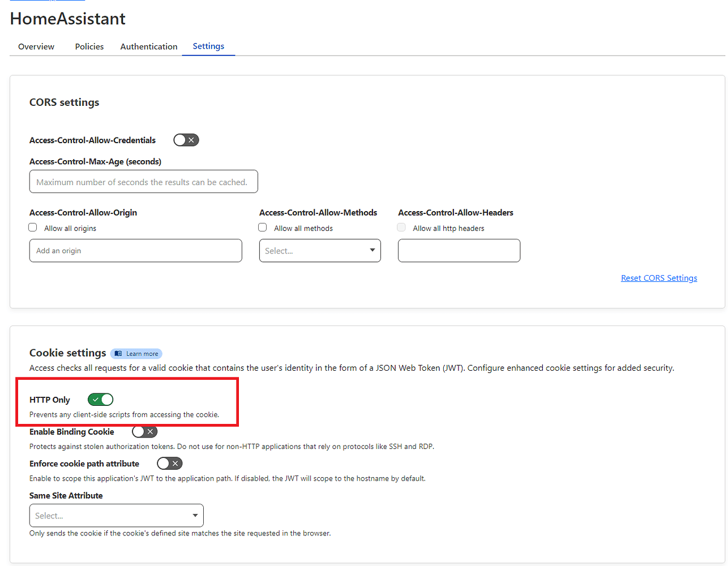Viewport: 728px width, 566px height.
Task: Check the Allow all origins checkbox
Action: (32, 227)
